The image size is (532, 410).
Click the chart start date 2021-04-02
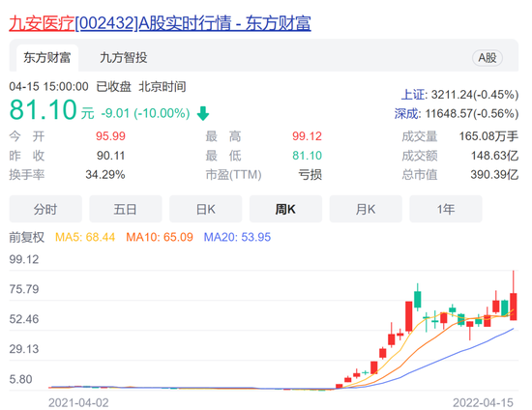coord(78,403)
